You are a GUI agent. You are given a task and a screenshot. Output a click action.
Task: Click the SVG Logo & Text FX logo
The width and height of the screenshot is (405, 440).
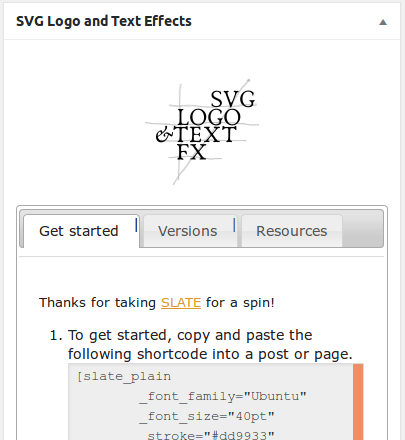[202, 132]
